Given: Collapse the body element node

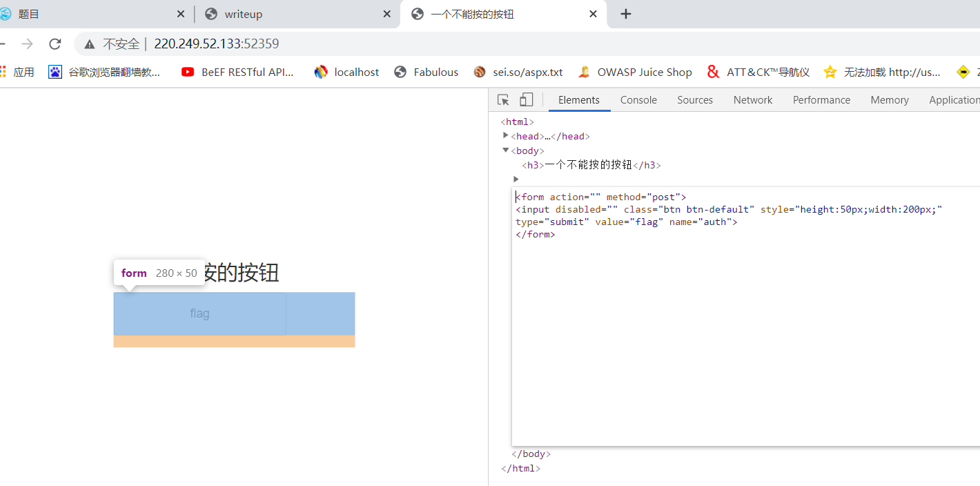Looking at the screenshot, I should coord(506,150).
